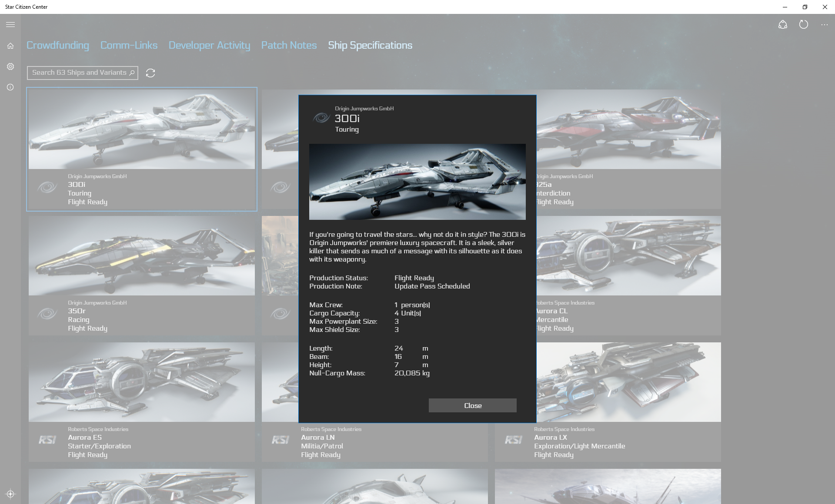Click 'Production Status:' label
Viewport: 835px width, 504px height.
[338, 278]
